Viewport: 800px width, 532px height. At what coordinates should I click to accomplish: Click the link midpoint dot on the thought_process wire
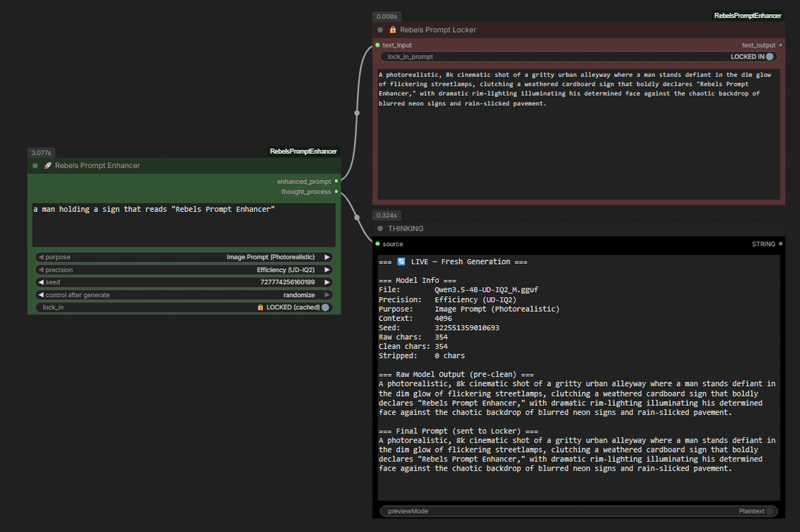[356, 218]
